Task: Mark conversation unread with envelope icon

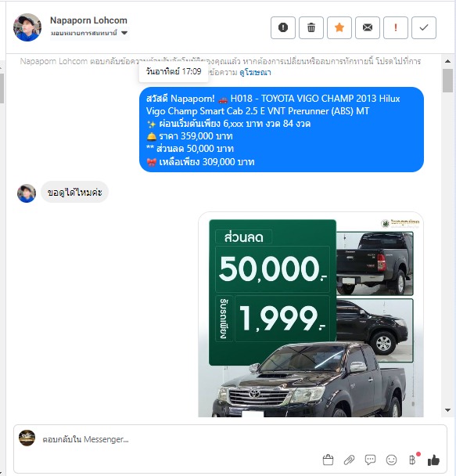Action: pos(368,27)
